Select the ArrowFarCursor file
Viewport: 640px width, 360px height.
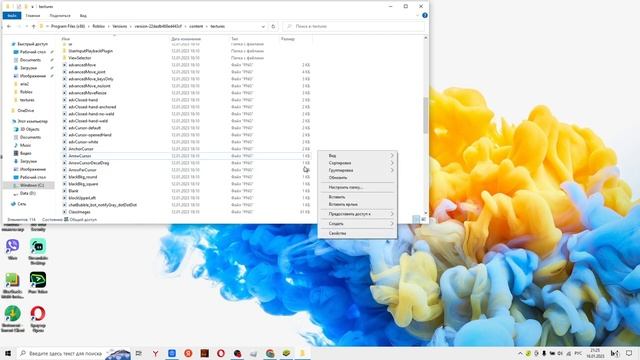82,170
